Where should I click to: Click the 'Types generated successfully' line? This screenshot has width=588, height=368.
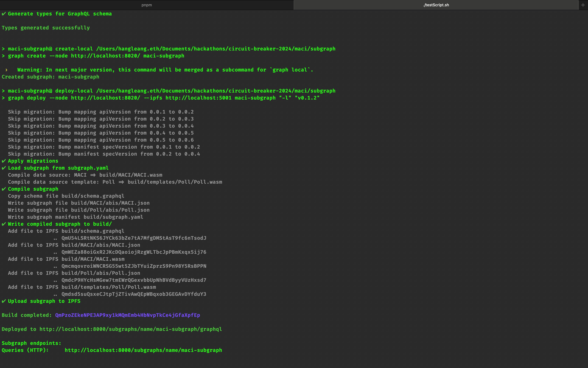pos(46,28)
